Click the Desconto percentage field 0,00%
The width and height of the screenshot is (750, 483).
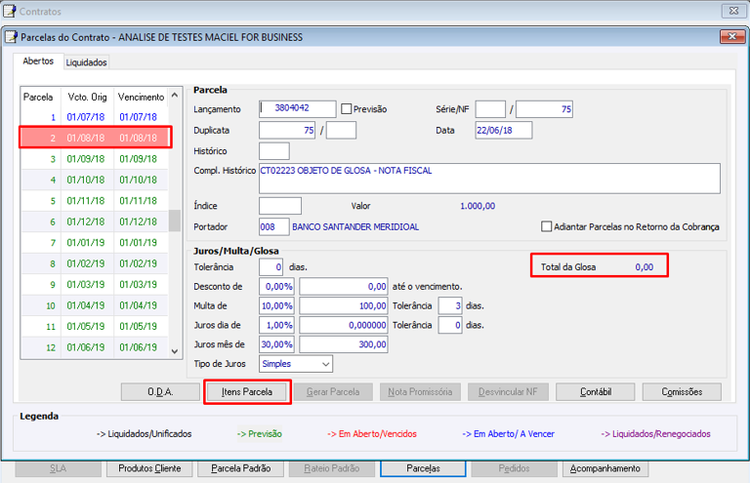coord(277,286)
